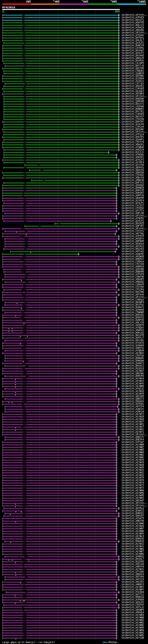Click hit label UniRef100_Q0MRQ2
The image size is (148, 644).
pos(133,556)
